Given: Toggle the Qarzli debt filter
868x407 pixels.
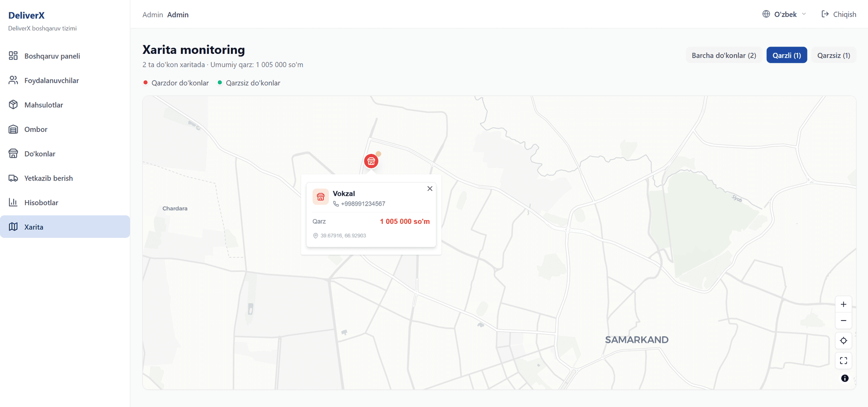Looking at the screenshot, I should pos(786,56).
